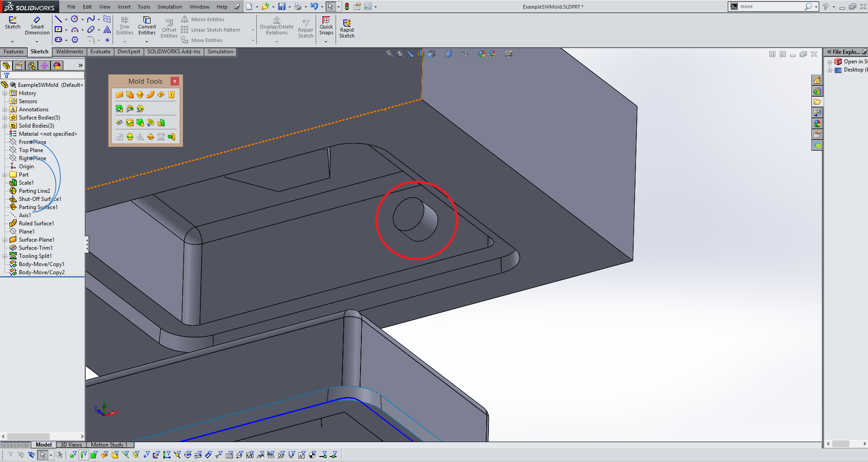The height and width of the screenshot is (462, 868).
Task: Switch to the SOLIDWORKS Add-Ins tab
Action: click(x=174, y=52)
